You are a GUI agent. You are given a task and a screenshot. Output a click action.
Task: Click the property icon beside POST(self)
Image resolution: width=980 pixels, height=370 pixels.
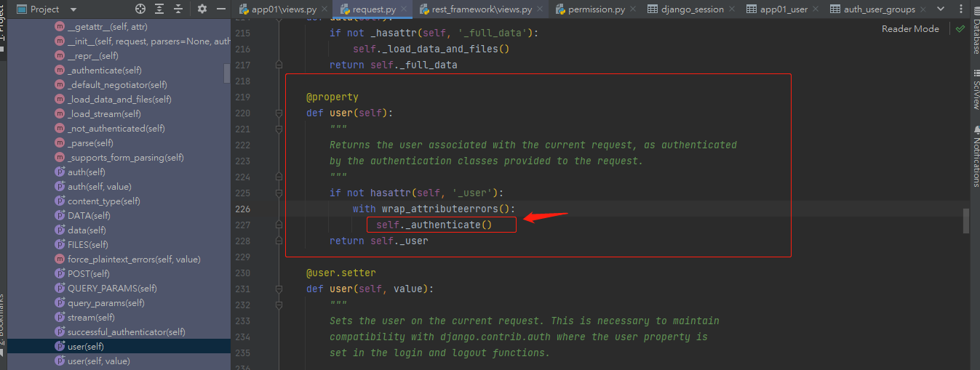60,273
